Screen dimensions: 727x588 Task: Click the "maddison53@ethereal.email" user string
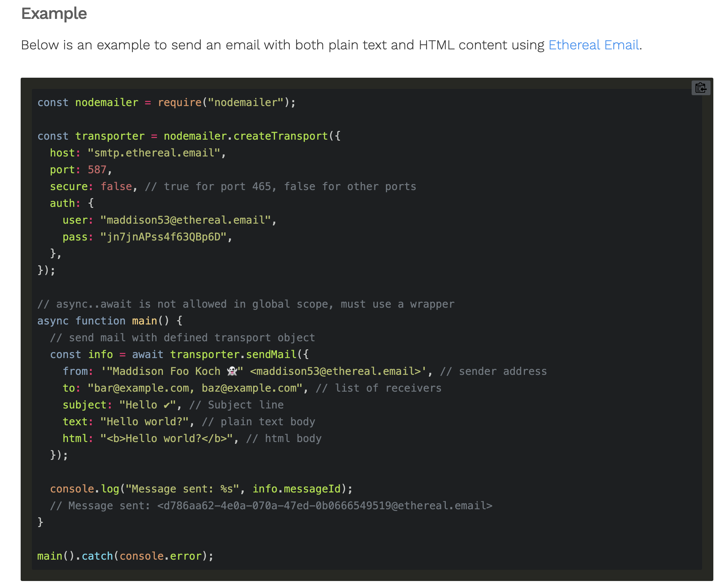[x=186, y=220]
